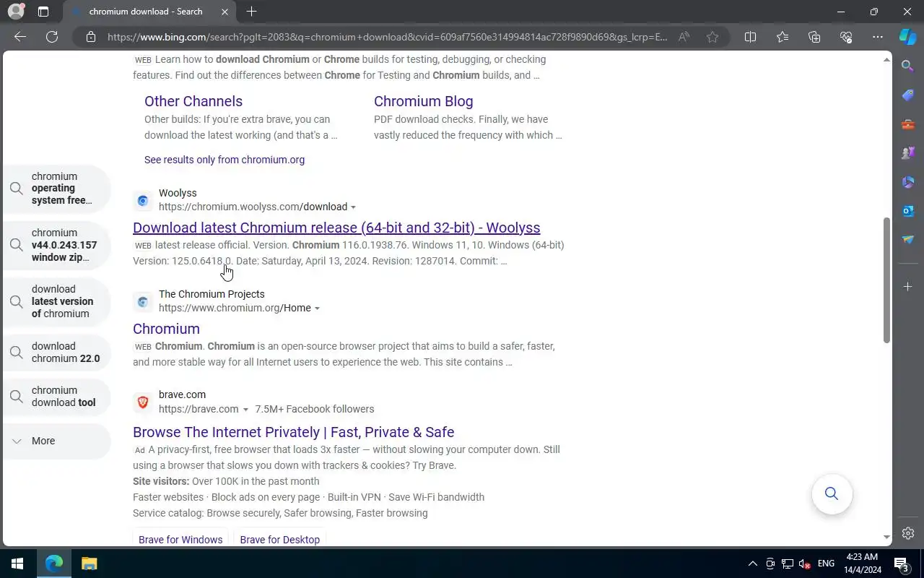The width and height of the screenshot is (924, 578).
Task: Show hidden tray icons chevron
Action: pyautogui.click(x=752, y=564)
